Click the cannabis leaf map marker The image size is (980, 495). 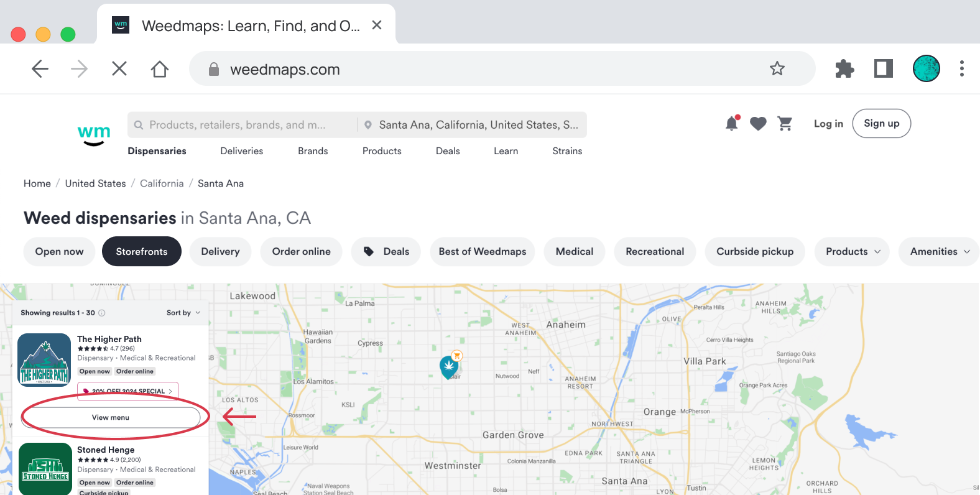[x=449, y=367]
